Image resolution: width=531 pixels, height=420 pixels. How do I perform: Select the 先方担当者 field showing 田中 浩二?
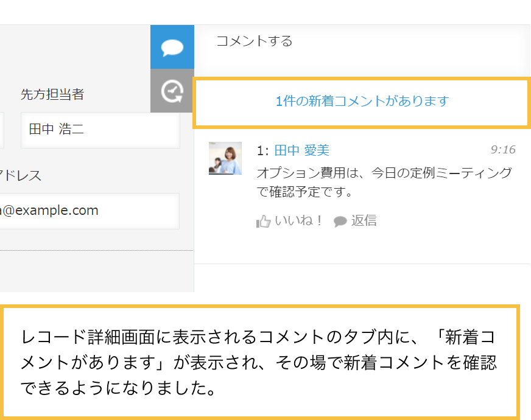(x=100, y=130)
